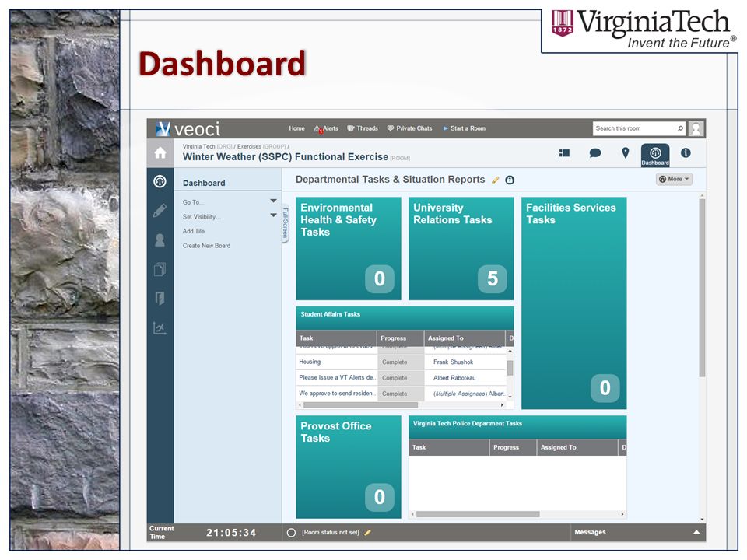Sort Student Affairs table by Task column
This screenshot has width=747, height=560.
tap(336, 338)
